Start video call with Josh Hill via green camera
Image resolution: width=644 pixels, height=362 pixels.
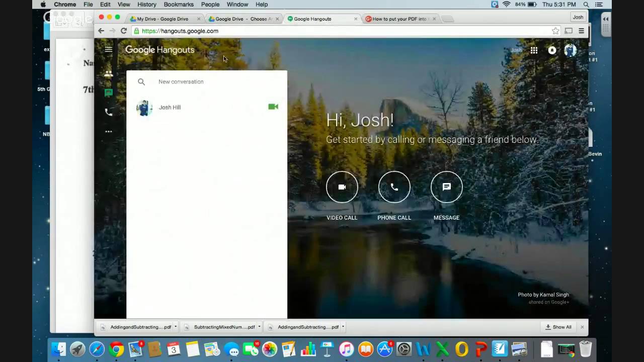pyautogui.click(x=273, y=107)
